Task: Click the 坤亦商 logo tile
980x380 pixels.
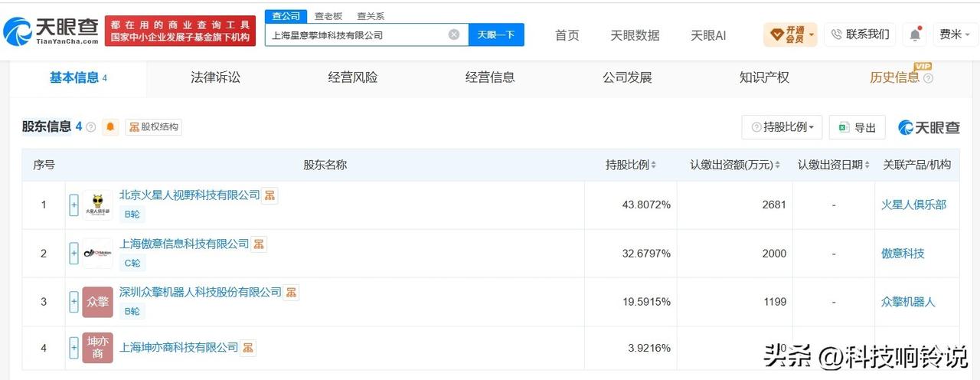Action: tap(97, 348)
